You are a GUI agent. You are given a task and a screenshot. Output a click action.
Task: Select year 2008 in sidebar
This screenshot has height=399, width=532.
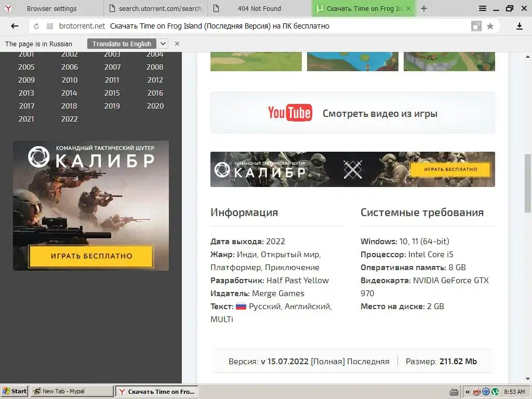click(x=155, y=67)
